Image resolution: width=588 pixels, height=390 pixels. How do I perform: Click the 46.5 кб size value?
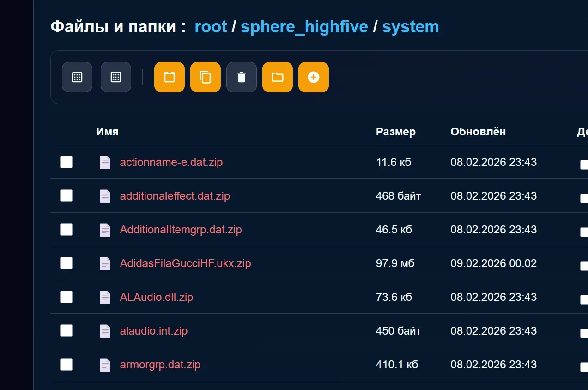point(394,230)
